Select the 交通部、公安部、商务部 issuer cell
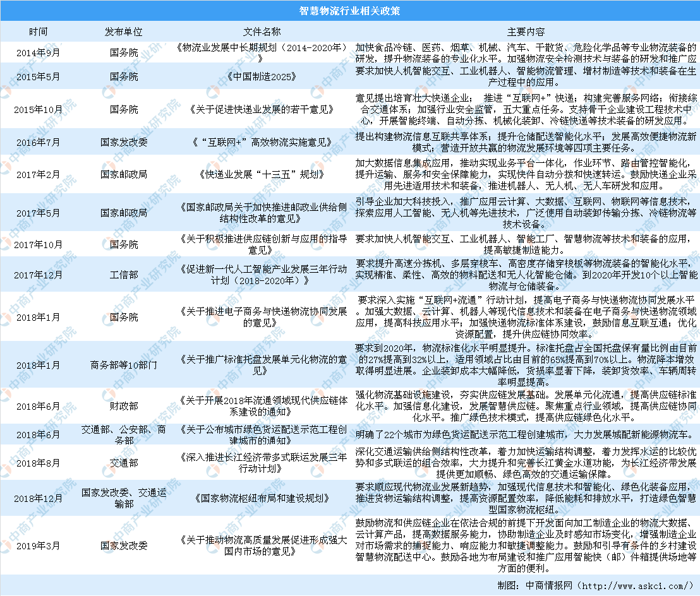Image resolution: width=700 pixels, height=596 pixels. (x=124, y=435)
